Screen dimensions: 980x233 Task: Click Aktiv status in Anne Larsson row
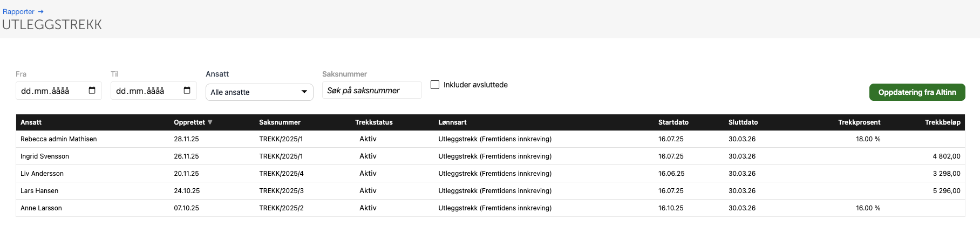(x=368, y=208)
